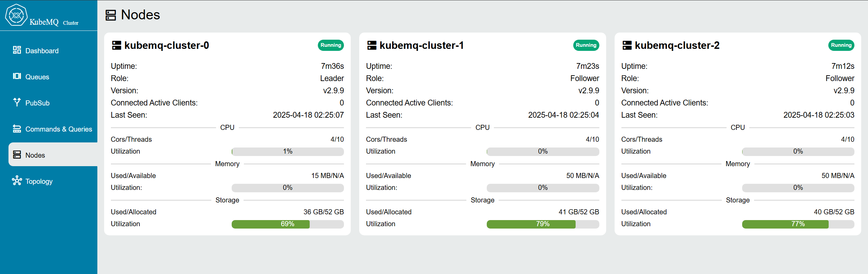Click kubemq-cluster-0 CPU 1% utilization bar
The image size is (868, 274).
point(287,152)
